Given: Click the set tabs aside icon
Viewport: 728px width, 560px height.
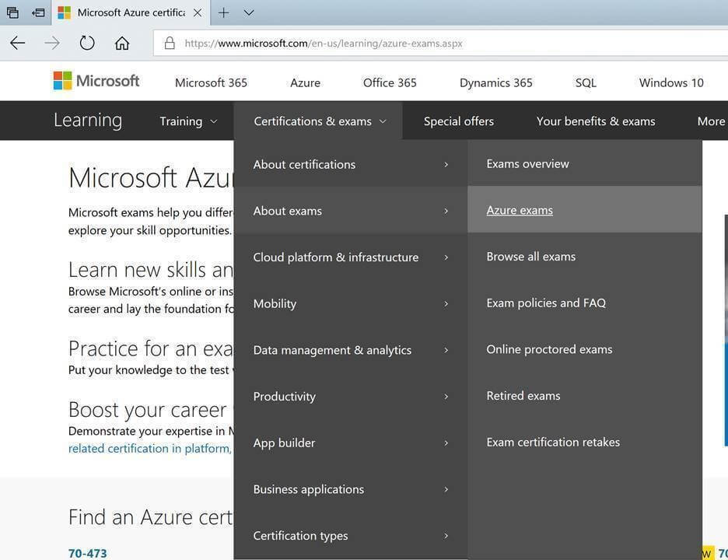Looking at the screenshot, I should 38,12.
